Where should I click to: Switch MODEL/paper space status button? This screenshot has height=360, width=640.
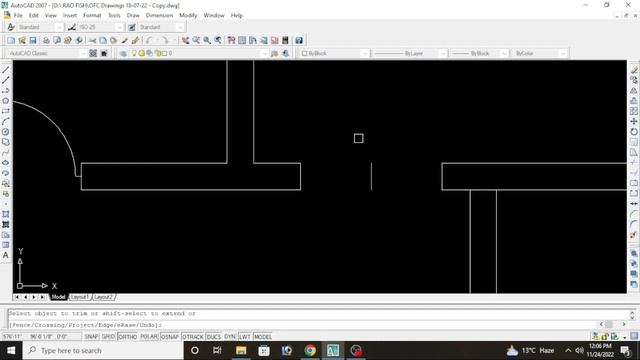pyautogui.click(x=262, y=337)
